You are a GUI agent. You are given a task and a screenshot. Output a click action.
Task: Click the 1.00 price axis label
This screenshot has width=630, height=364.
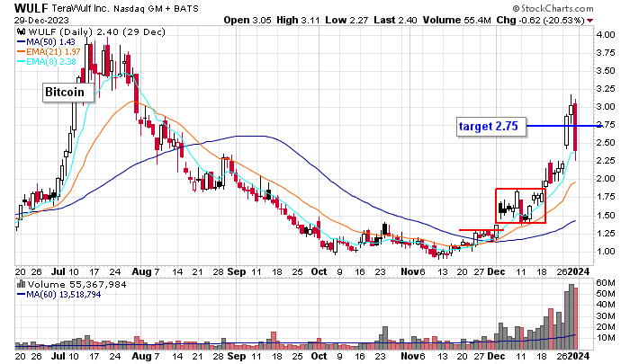tap(606, 252)
